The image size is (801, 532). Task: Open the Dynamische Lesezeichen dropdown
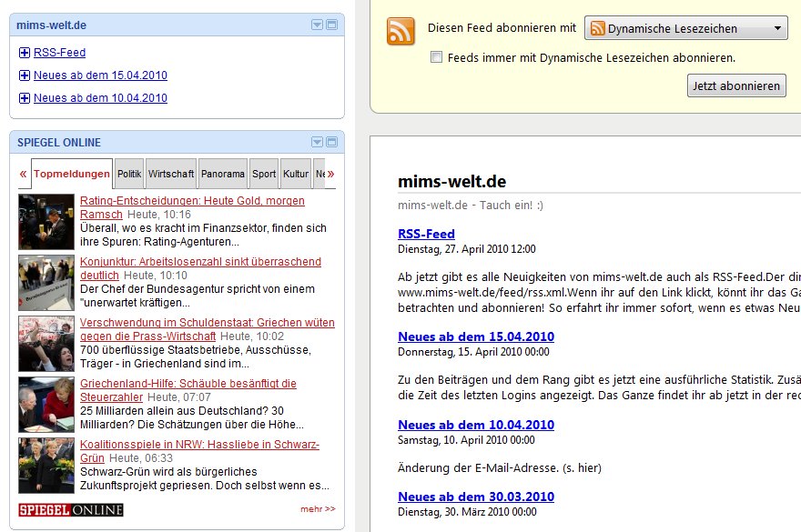click(x=685, y=28)
